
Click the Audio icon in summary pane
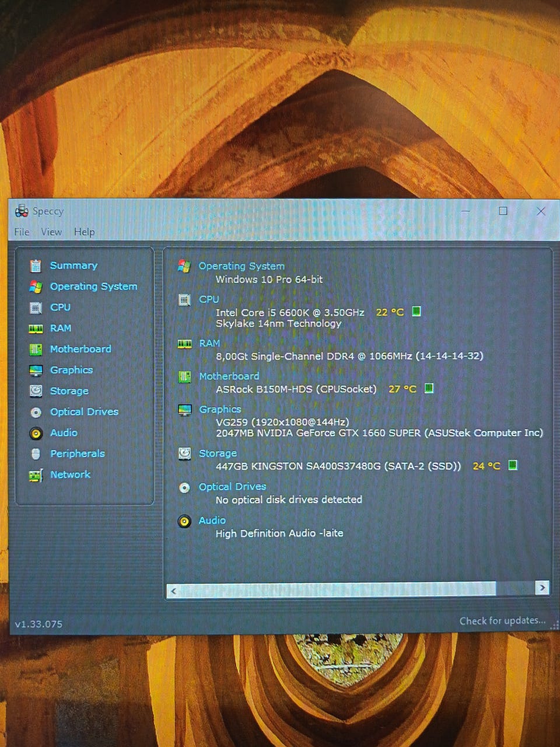click(x=184, y=521)
